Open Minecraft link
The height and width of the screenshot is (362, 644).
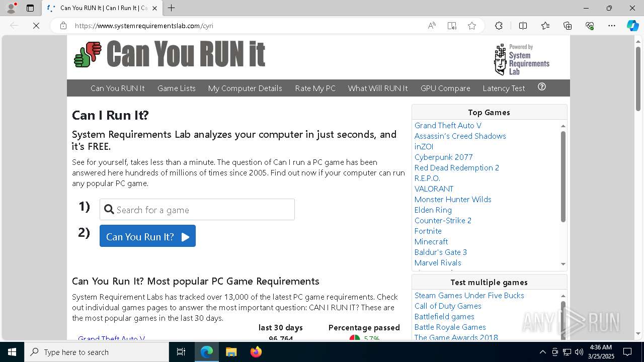[x=431, y=241]
